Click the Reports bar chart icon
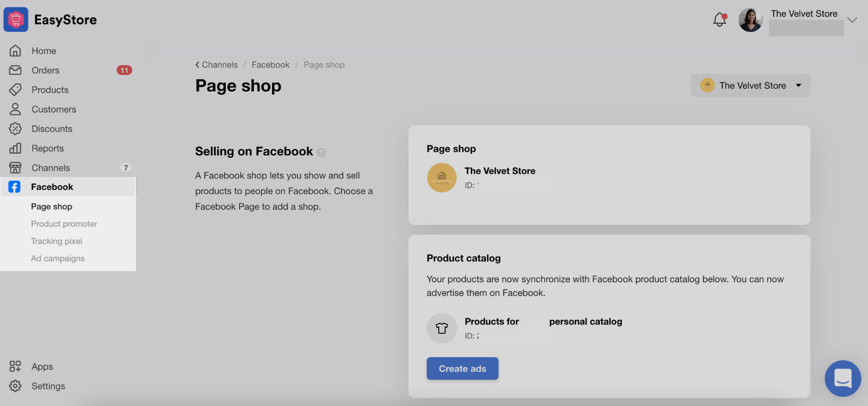868x406 pixels. pyautogui.click(x=15, y=148)
